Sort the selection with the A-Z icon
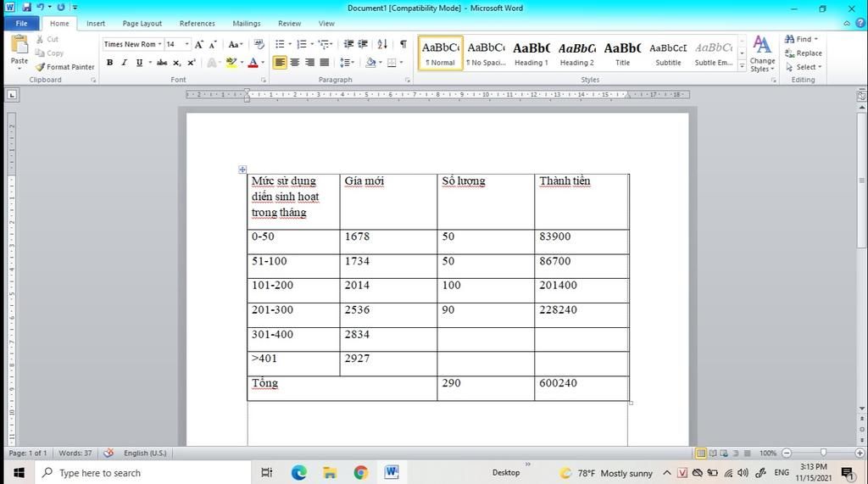Image resolution: width=868 pixels, height=484 pixels. [x=382, y=44]
